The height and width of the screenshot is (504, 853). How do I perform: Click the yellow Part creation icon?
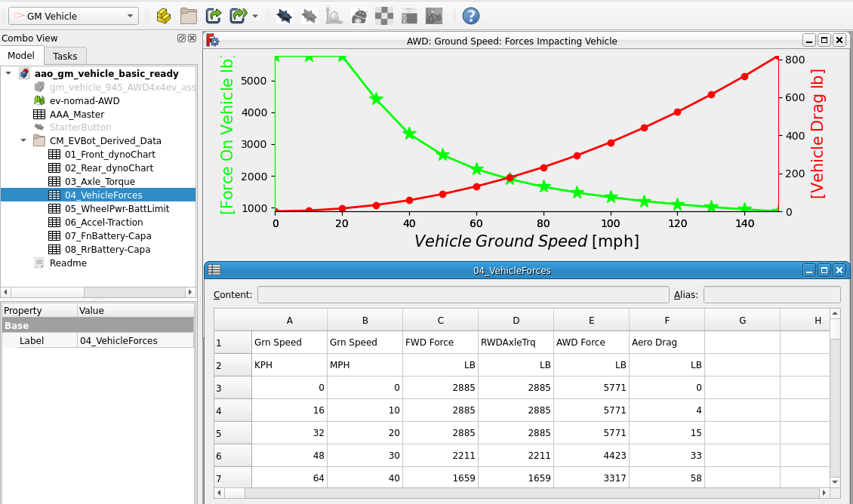[163, 16]
